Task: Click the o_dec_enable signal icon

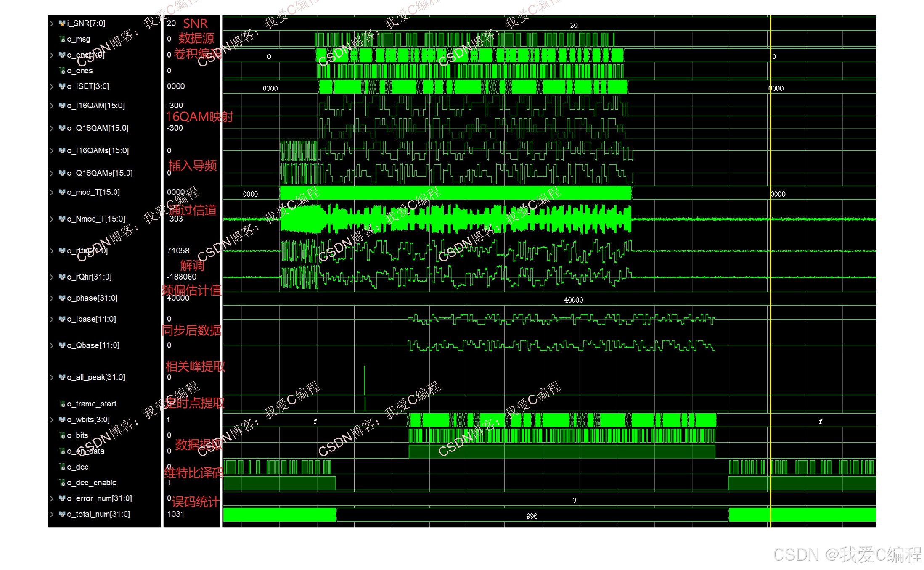Action: click(62, 483)
